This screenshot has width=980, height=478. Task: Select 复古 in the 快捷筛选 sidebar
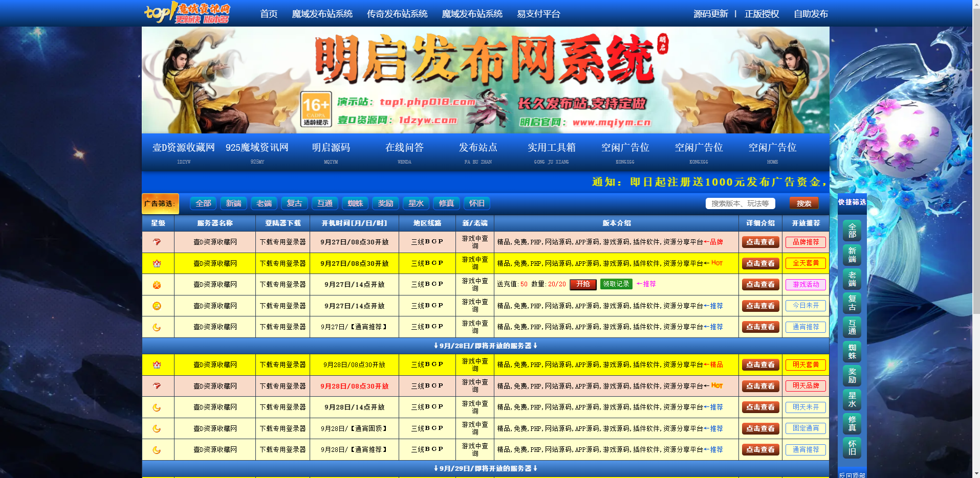pyautogui.click(x=852, y=303)
